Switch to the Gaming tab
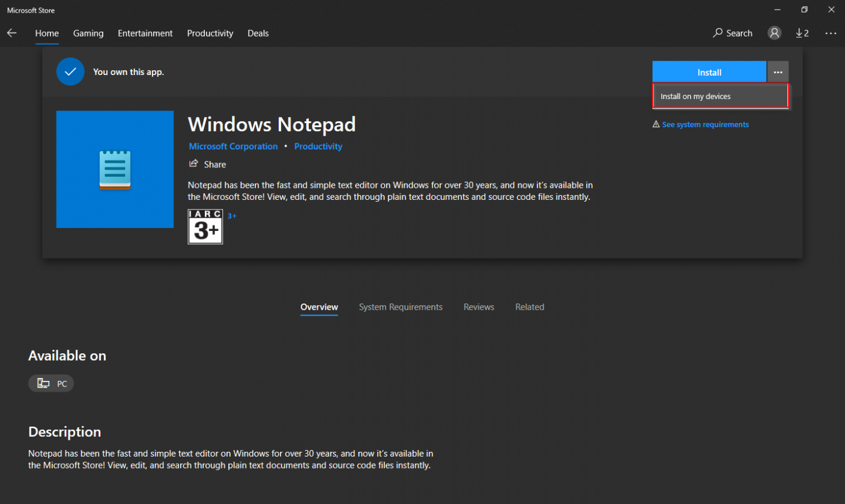This screenshot has height=504, width=845. click(88, 33)
